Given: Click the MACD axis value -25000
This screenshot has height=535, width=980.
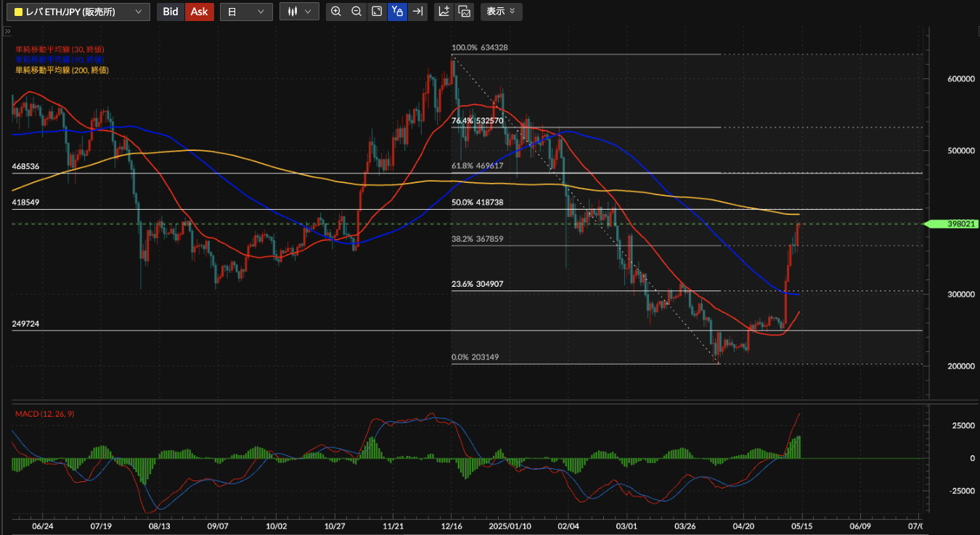Looking at the screenshot, I should (961, 491).
